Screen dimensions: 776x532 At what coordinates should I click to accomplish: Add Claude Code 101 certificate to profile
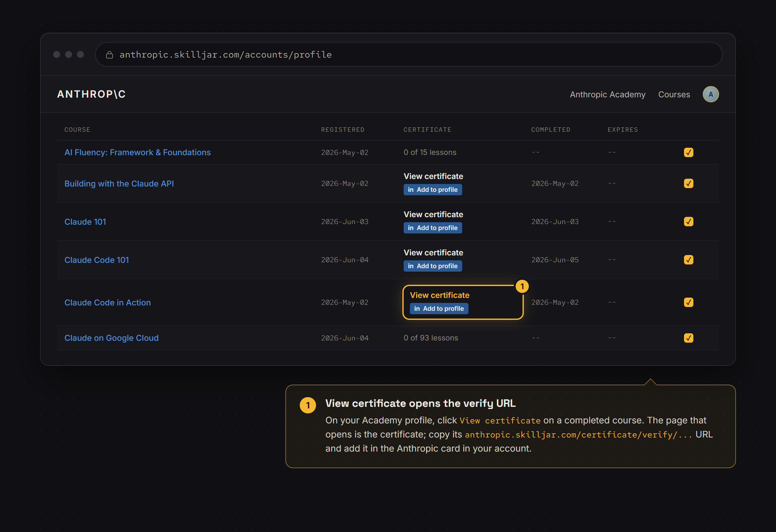pyautogui.click(x=432, y=266)
